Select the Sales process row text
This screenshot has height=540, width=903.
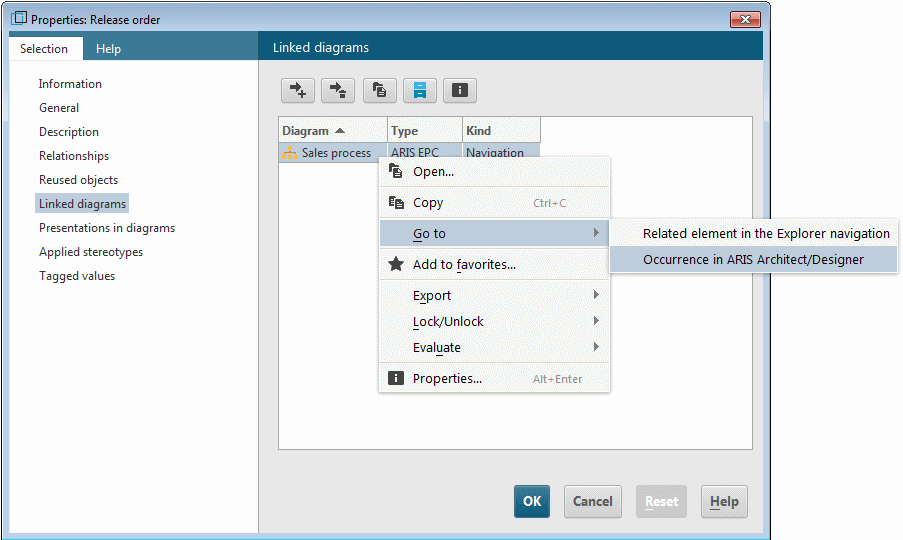point(336,153)
